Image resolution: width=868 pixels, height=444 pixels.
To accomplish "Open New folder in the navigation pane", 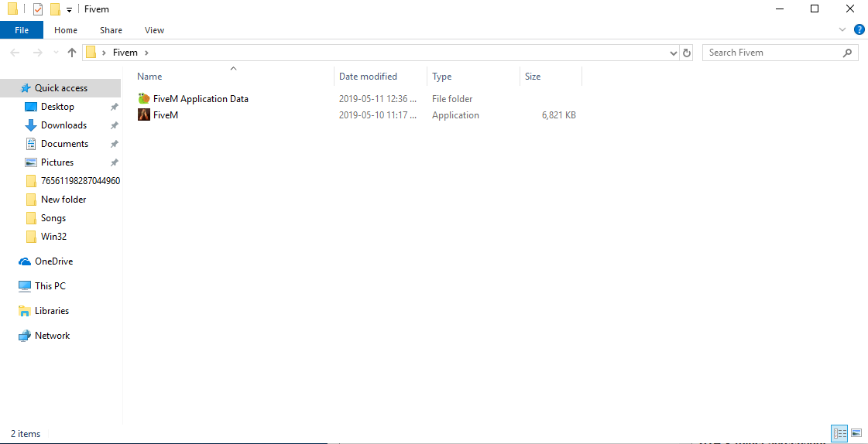I will click(x=63, y=200).
